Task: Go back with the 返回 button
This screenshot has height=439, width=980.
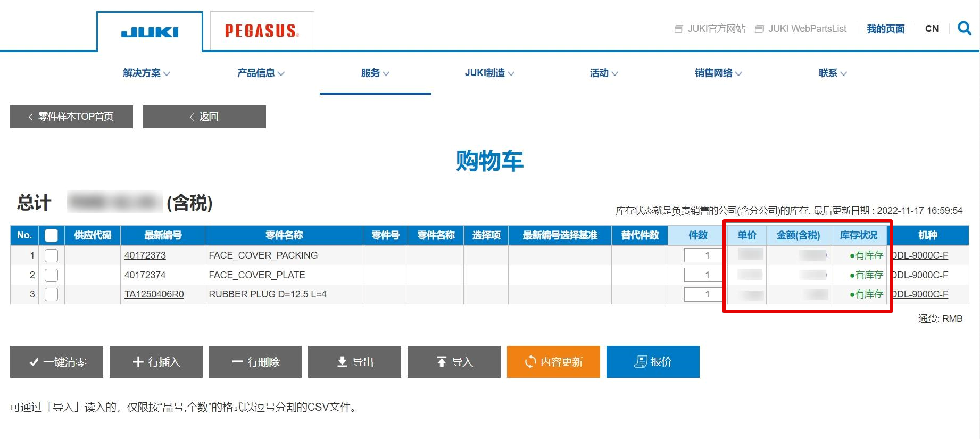Action: (204, 117)
